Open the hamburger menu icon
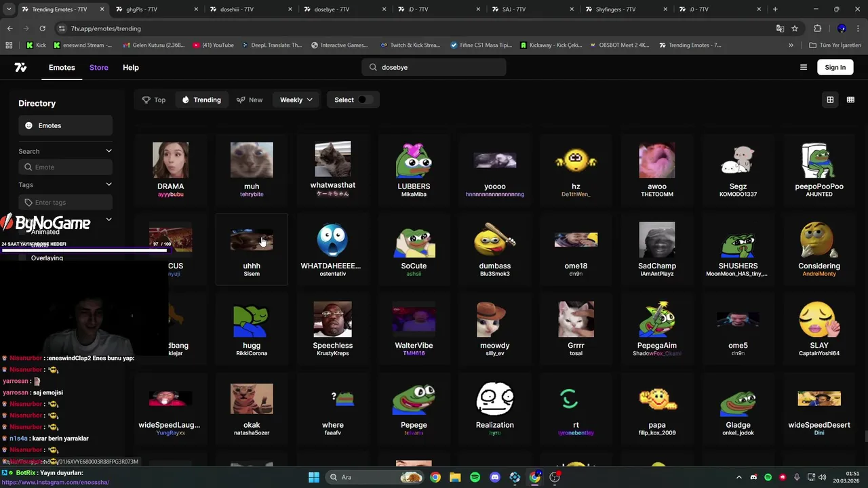The height and width of the screenshot is (488, 868). pyautogui.click(x=804, y=67)
